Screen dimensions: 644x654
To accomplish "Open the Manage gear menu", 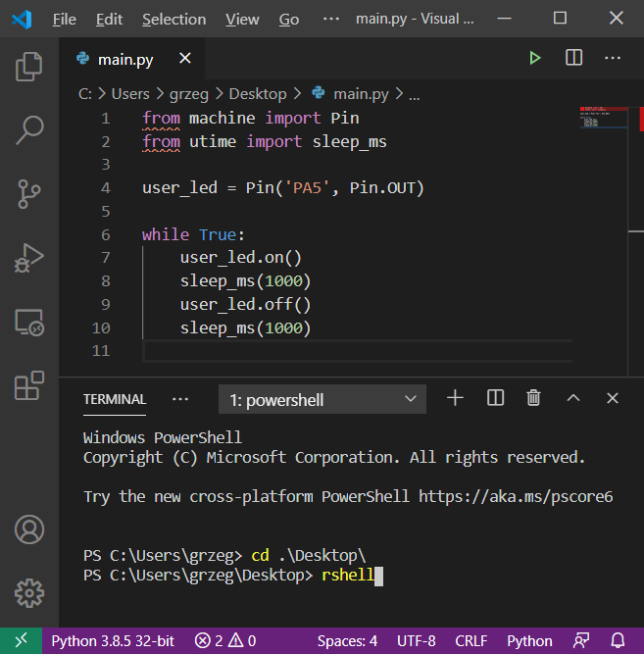I will coord(28,593).
